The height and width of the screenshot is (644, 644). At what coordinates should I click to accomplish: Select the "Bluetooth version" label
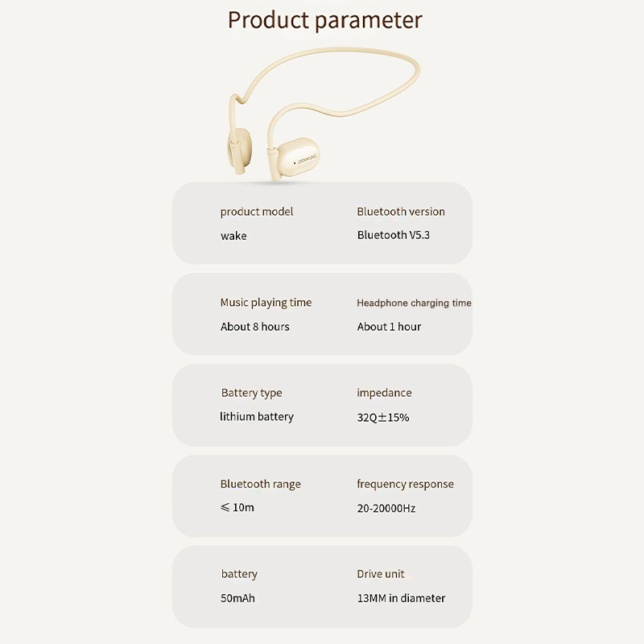tap(401, 212)
